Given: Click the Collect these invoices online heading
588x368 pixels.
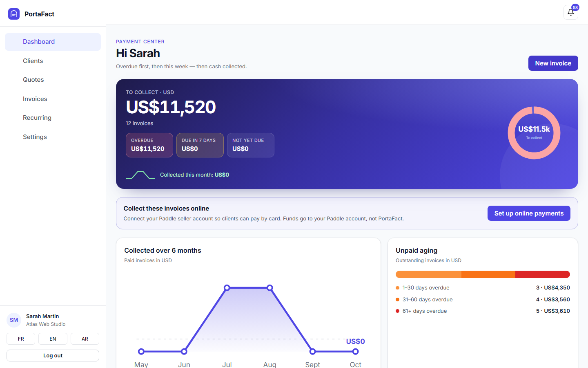Looking at the screenshot, I should point(166,209).
